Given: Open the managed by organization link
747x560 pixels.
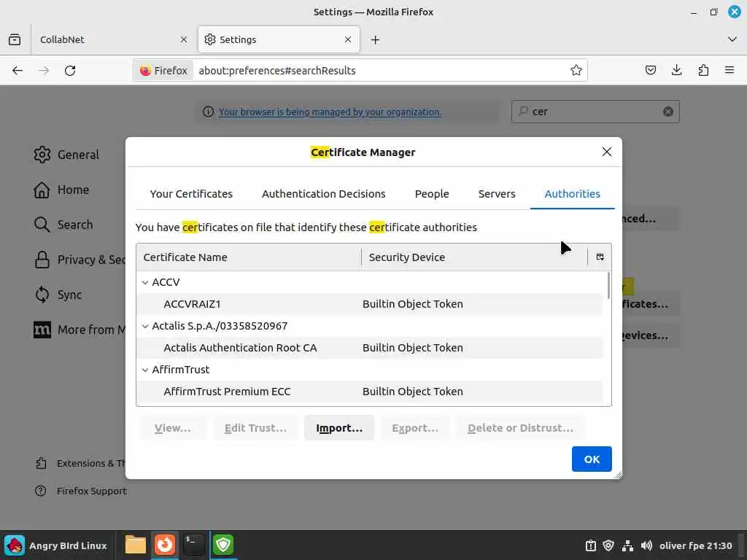Looking at the screenshot, I should (x=330, y=112).
